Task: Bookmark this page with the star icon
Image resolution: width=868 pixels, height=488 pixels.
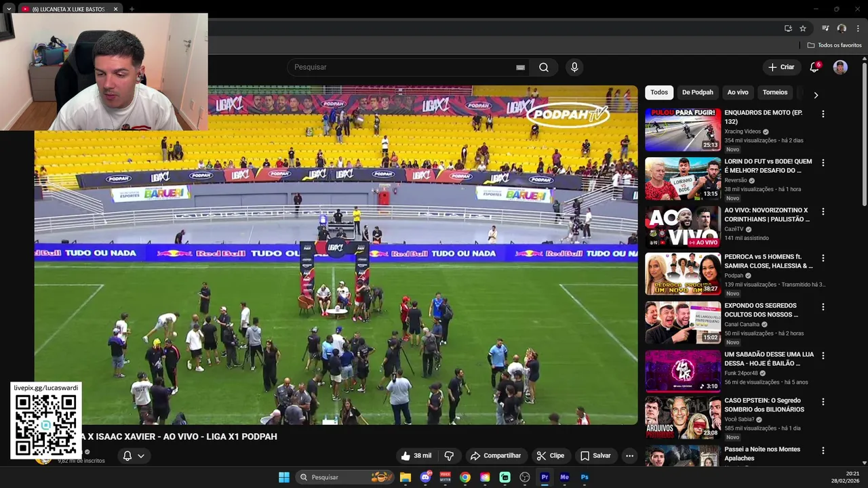Action: 803,28
